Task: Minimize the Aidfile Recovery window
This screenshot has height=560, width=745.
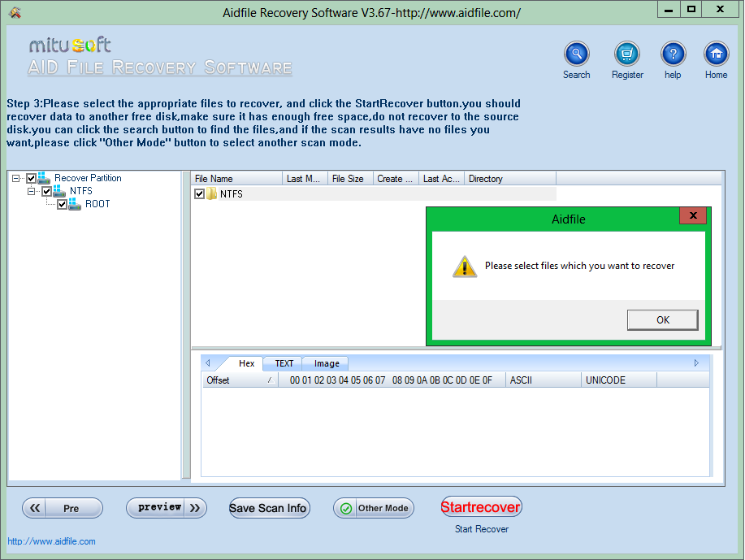Action: [669, 10]
